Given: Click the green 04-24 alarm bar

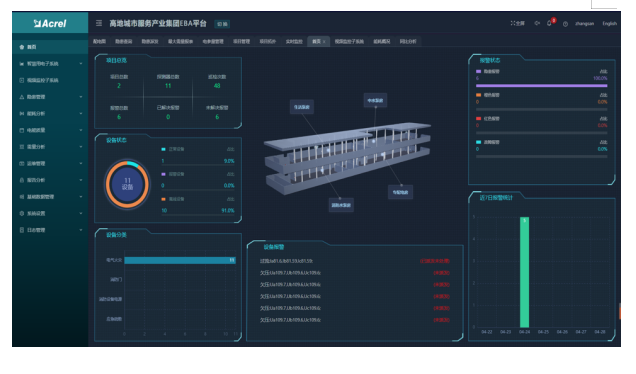Looking at the screenshot, I should (x=524, y=272).
